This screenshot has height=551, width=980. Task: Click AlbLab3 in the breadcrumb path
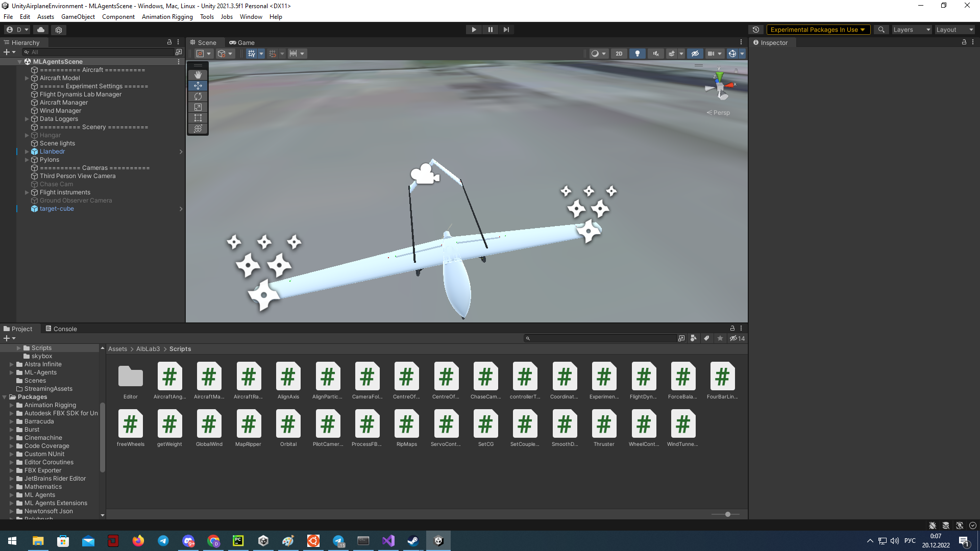148,349
